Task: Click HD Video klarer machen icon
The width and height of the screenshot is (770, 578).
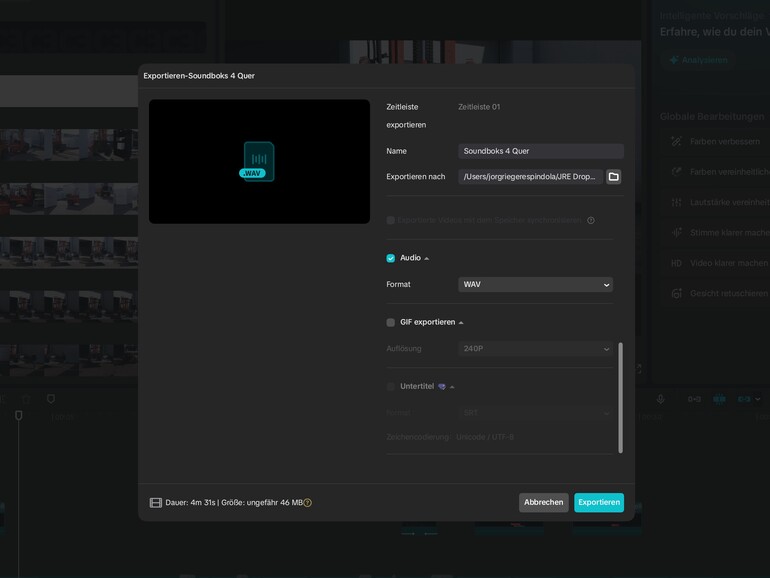Action: [677, 264]
